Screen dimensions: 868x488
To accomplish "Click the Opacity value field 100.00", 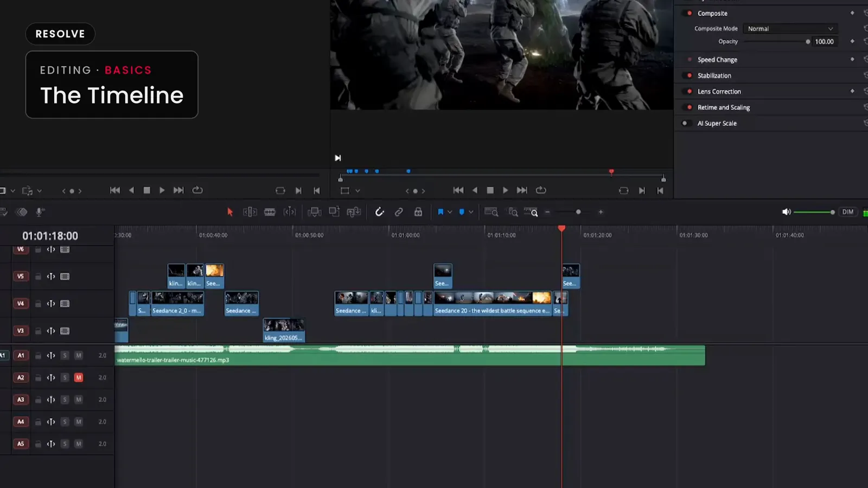I will coord(824,42).
